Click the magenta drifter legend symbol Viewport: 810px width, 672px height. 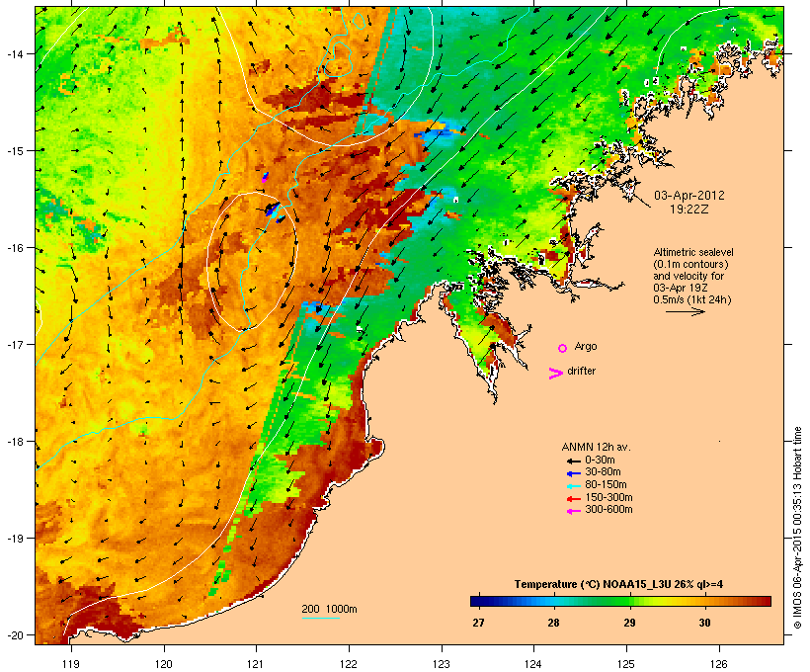pyautogui.click(x=555, y=374)
